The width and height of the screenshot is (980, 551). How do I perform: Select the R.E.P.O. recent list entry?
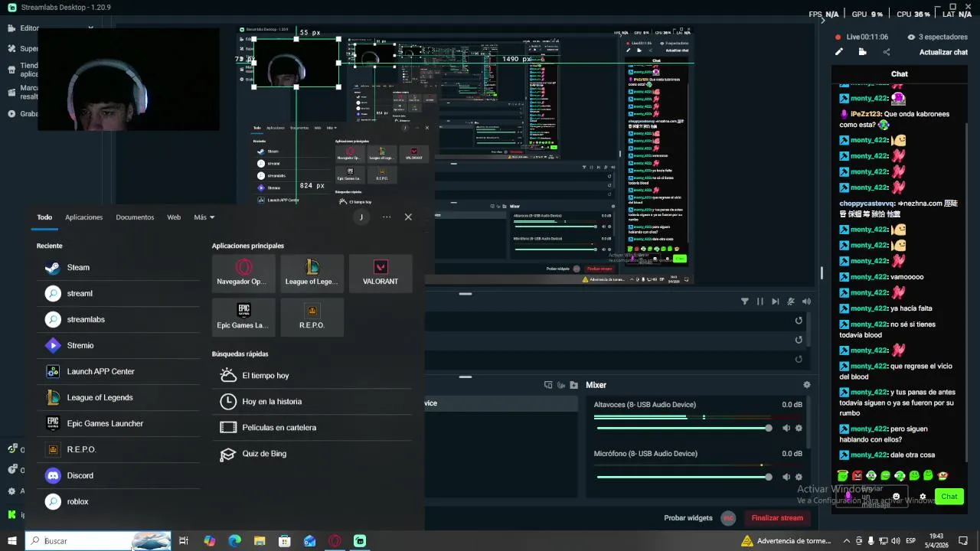118,450
